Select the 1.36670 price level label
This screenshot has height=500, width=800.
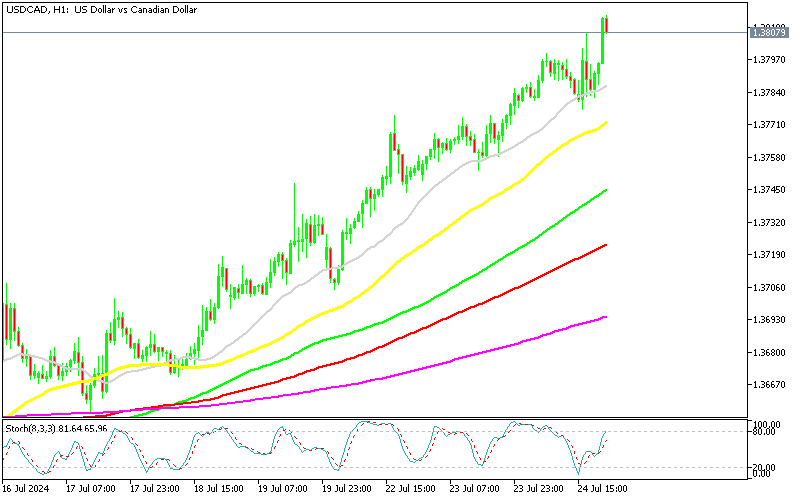pyautogui.click(x=769, y=384)
